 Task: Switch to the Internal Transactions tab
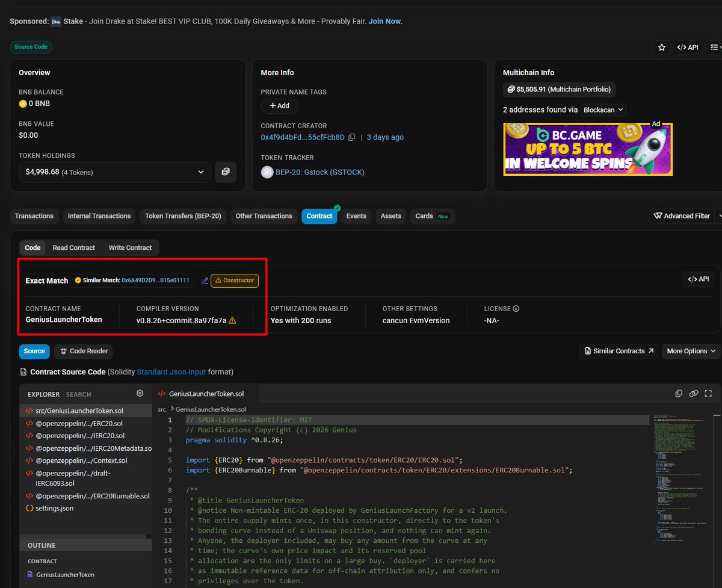pyautogui.click(x=99, y=216)
